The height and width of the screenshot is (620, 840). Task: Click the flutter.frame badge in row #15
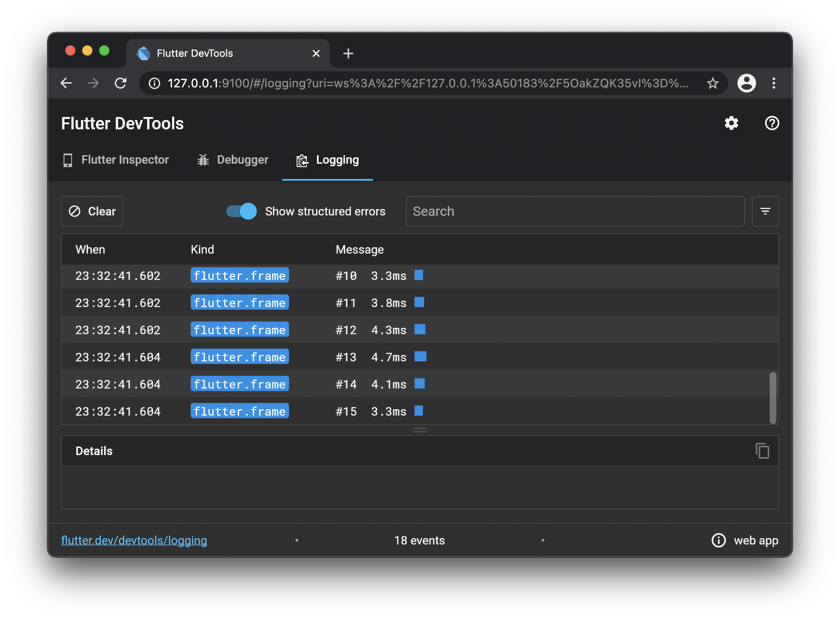pyautogui.click(x=239, y=411)
